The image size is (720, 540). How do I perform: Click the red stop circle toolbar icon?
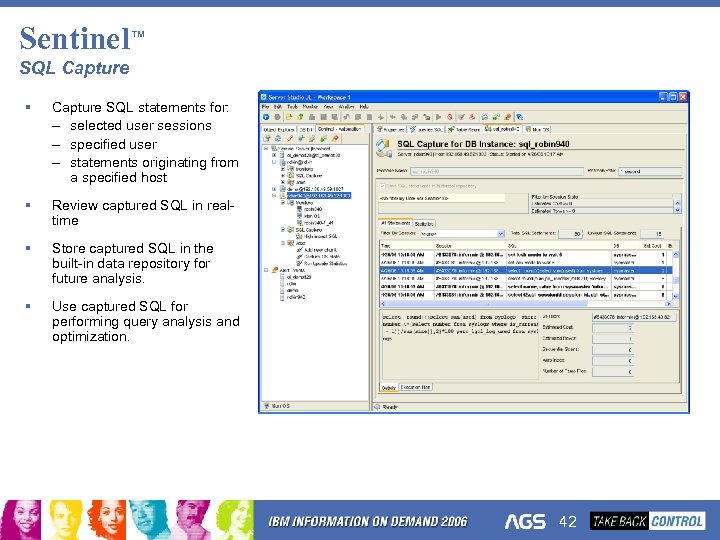click(x=450, y=117)
